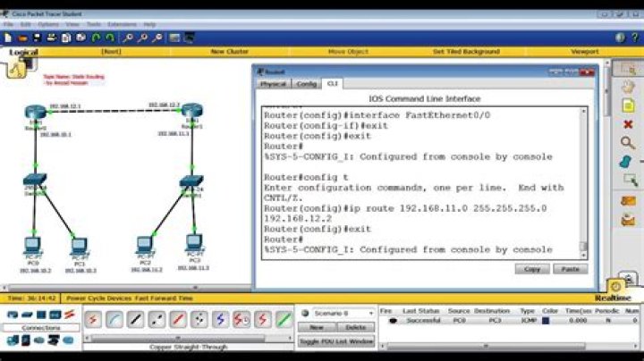Open the File menu
Image resolution: width=644 pixels, height=361 pixels.
click(x=8, y=24)
